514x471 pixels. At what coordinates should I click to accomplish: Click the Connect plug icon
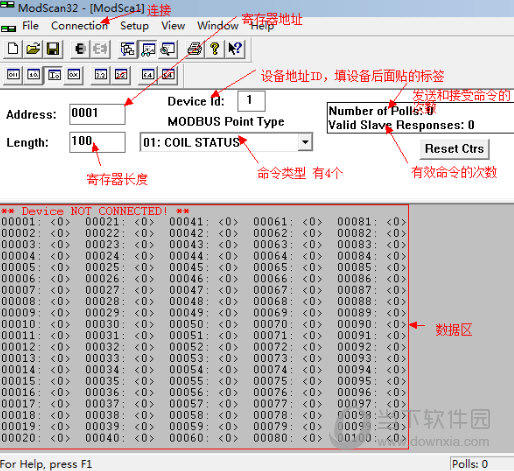[x=80, y=49]
